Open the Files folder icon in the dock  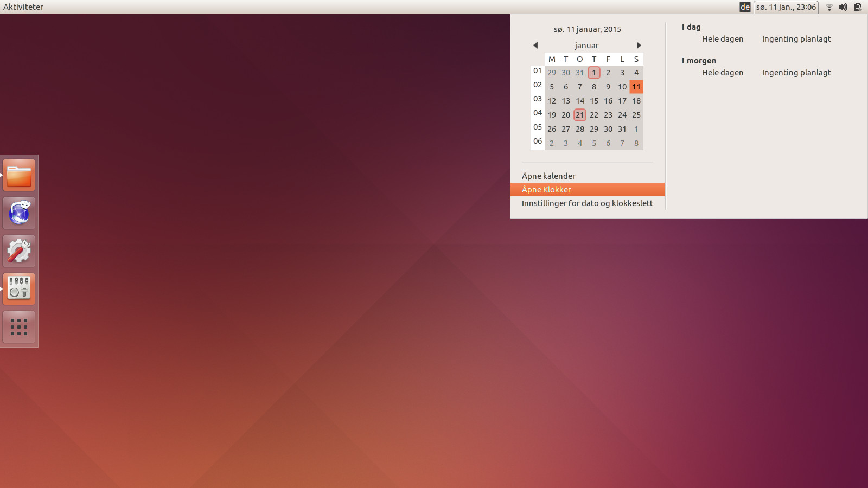click(19, 175)
